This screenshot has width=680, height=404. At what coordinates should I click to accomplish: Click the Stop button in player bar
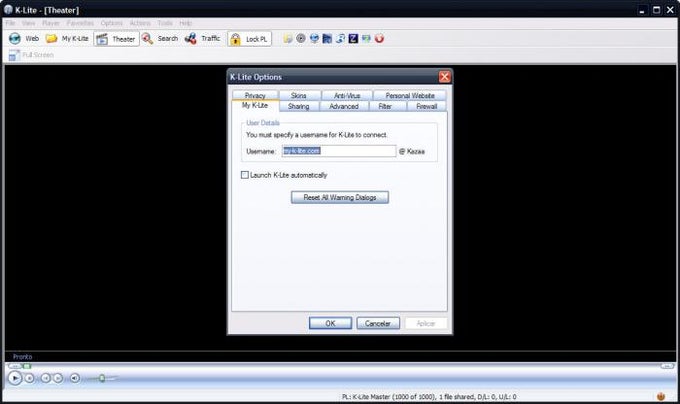pyautogui.click(x=29, y=378)
